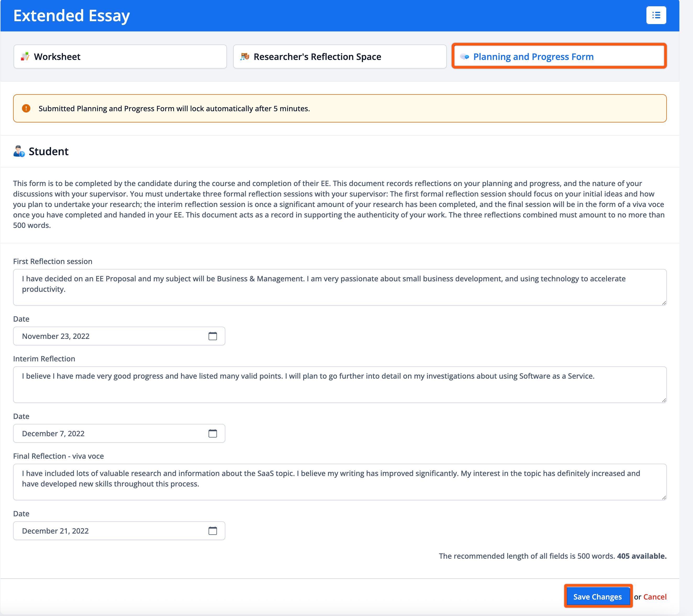693x616 pixels.
Task: Click the Planning and Progress Form speech bubble icon
Action: [465, 57]
